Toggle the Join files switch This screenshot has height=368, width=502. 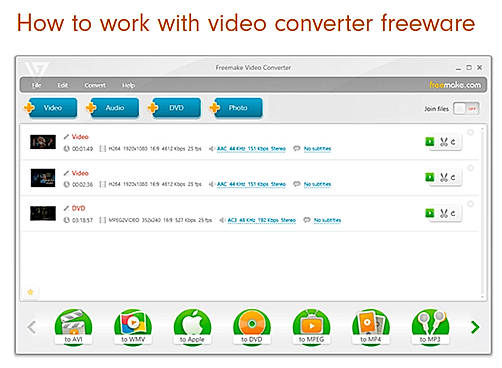(466, 108)
